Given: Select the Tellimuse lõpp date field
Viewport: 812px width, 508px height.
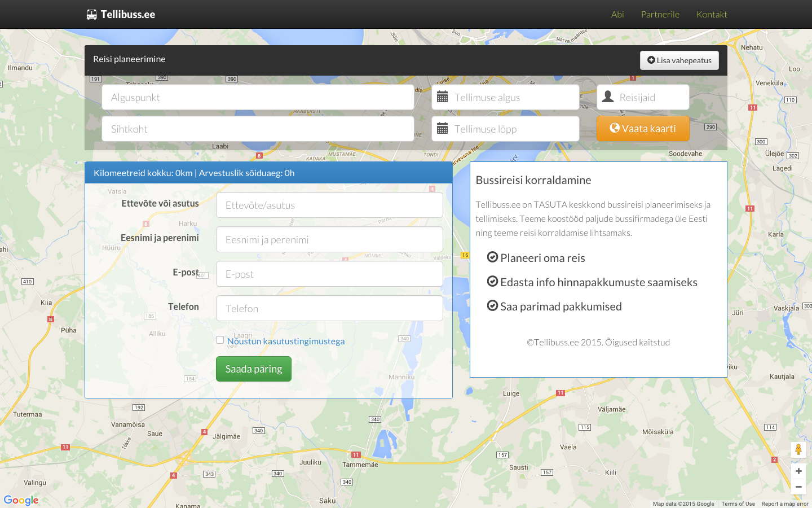Looking at the screenshot, I should [506, 129].
